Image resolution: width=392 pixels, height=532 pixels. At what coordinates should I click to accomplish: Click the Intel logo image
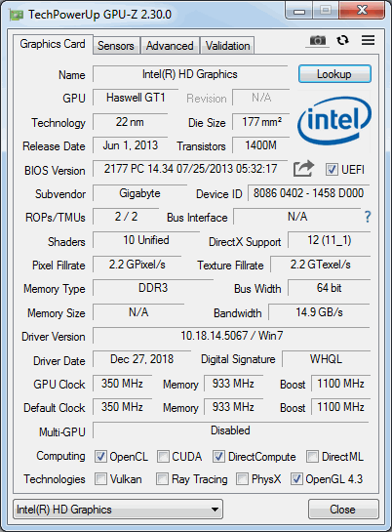334,121
